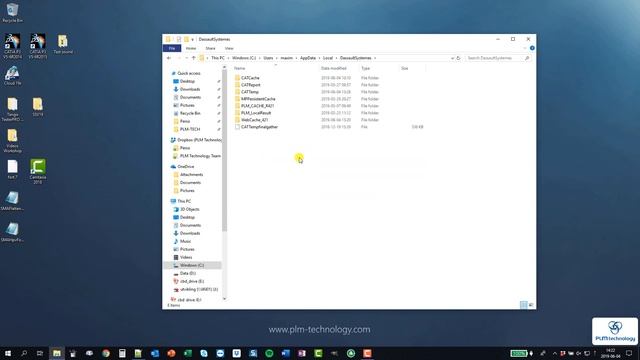Image resolution: width=640 pixels, height=360 pixels.
Task: Switch to details view layout icon
Action: [523, 304]
